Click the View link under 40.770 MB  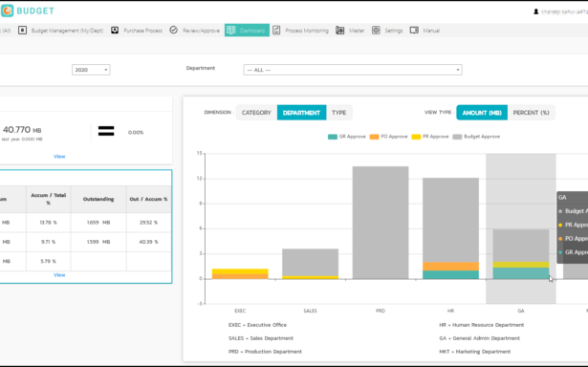click(59, 157)
